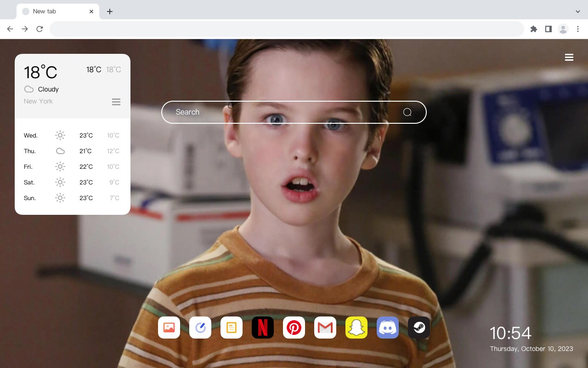
Task: Expand the tab search chevron
Action: point(578,11)
